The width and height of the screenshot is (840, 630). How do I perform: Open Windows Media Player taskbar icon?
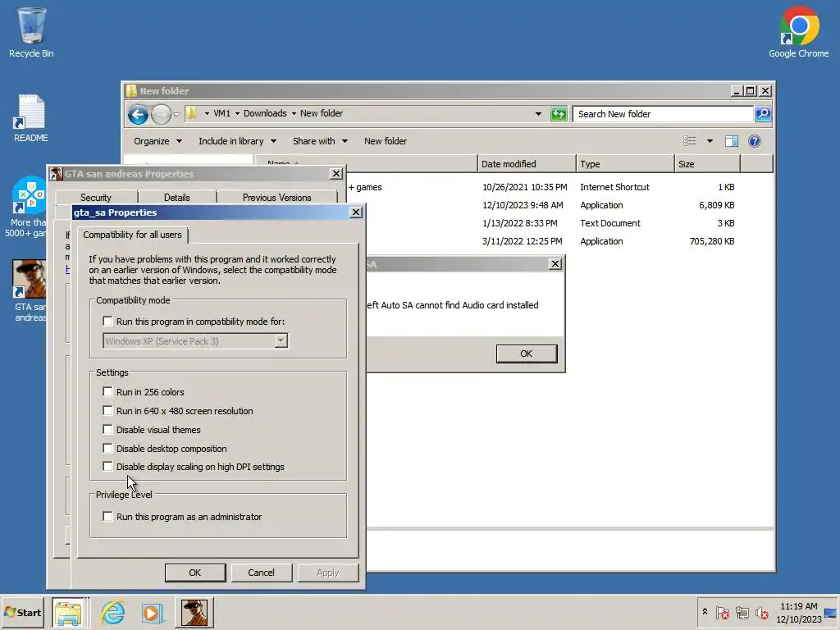click(x=153, y=612)
